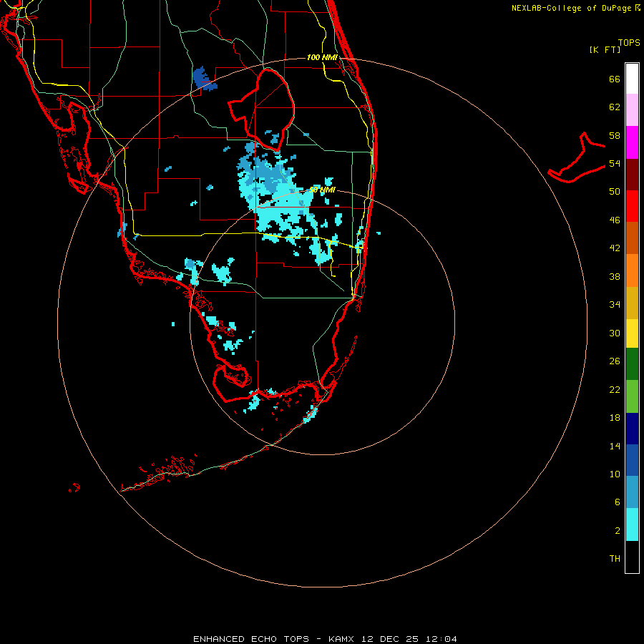This screenshot has height=644, width=644.
Task: Click the 62 legend value
Action: point(615,107)
